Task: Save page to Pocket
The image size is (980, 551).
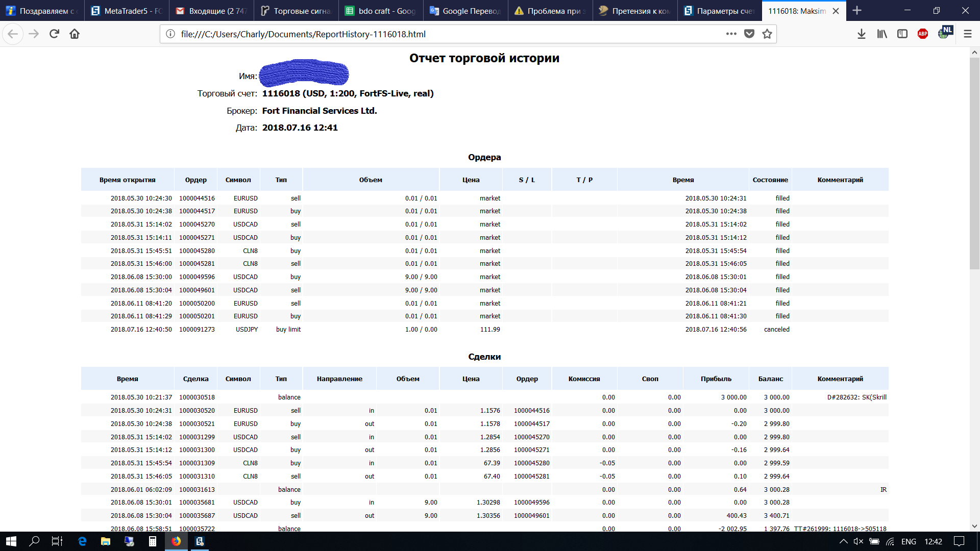Action: 749,34
